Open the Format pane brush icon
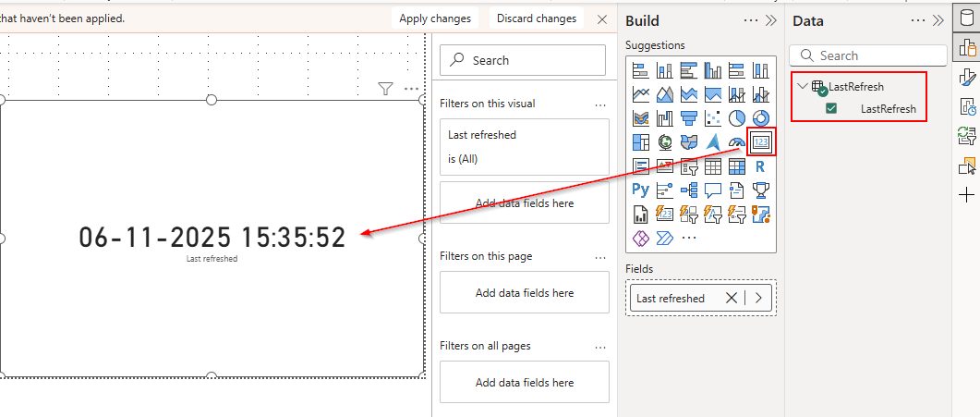This screenshot has width=980, height=417. 967,76
